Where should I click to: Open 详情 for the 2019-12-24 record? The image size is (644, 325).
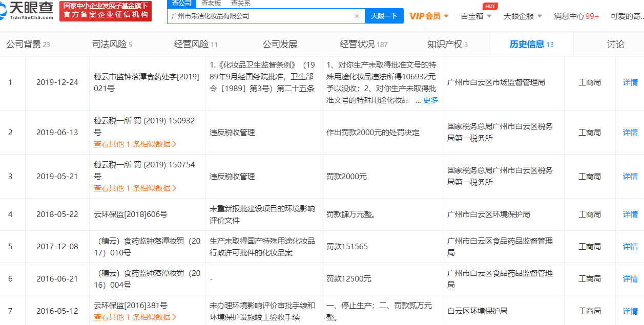point(630,82)
